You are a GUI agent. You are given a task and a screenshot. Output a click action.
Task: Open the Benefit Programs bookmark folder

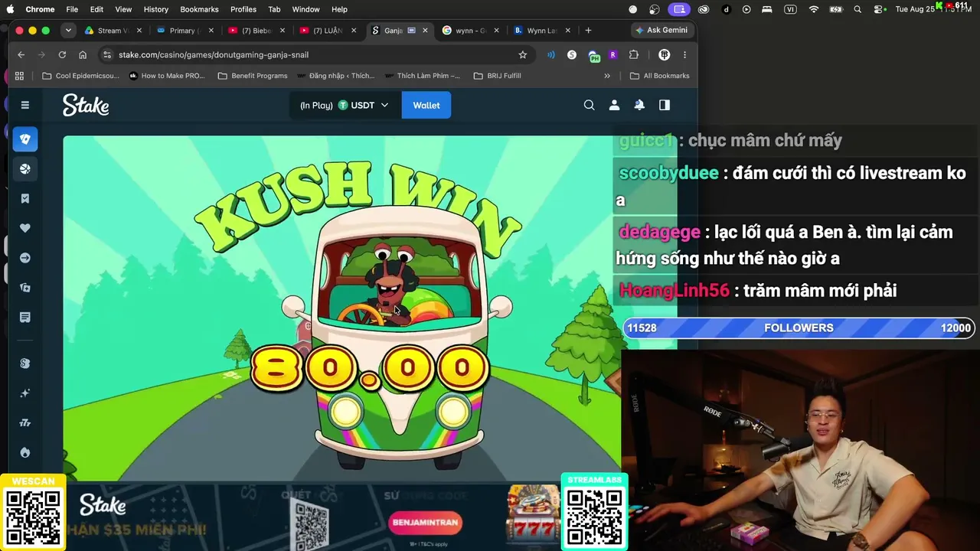(x=253, y=76)
